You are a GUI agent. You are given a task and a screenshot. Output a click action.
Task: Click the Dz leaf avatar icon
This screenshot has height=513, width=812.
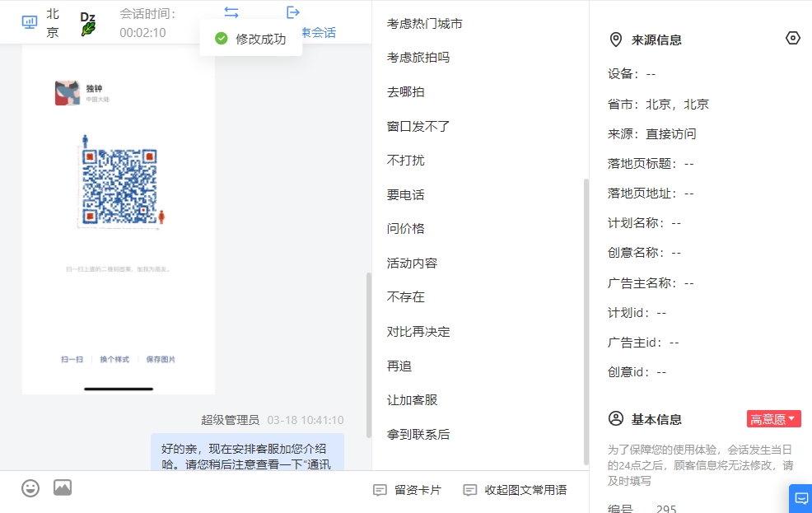(x=88, y=24)
